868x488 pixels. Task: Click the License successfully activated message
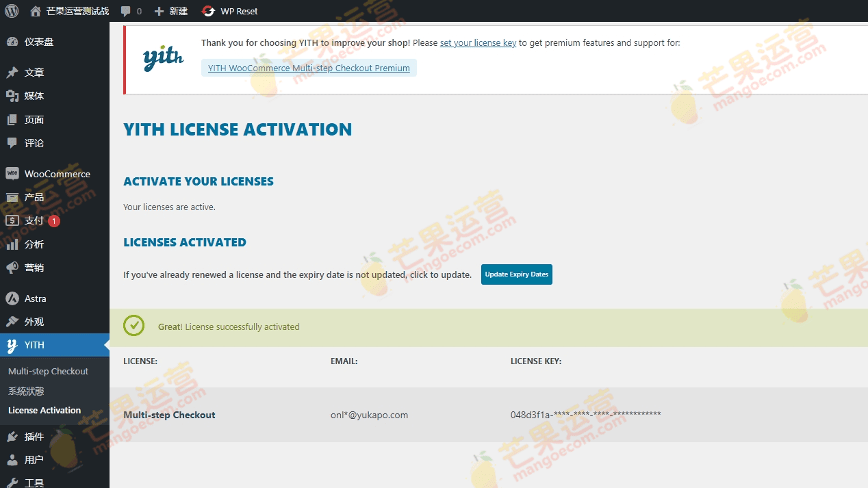click(229, 327)
